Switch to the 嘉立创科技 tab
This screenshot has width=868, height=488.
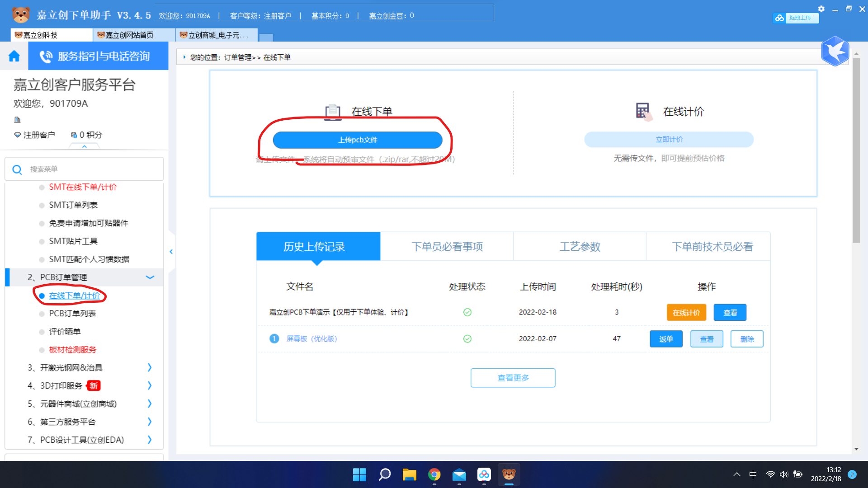(51, 35)
